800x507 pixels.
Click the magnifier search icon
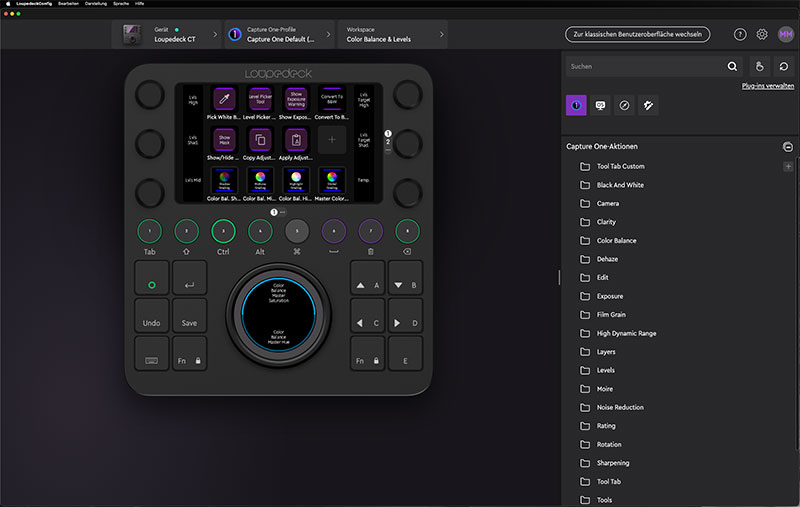pyautogui.click(x=732, y=66)
